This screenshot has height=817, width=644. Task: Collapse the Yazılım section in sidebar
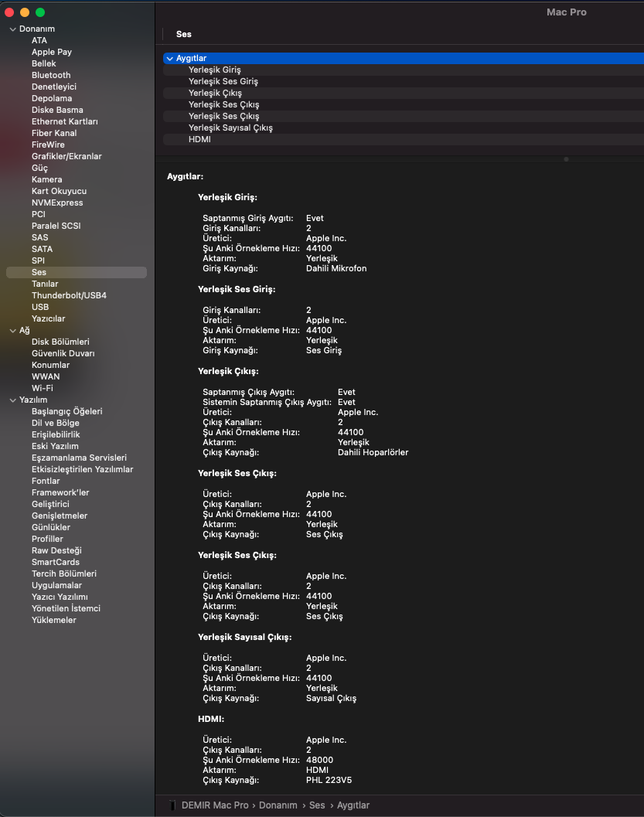[x=12, y=400]
